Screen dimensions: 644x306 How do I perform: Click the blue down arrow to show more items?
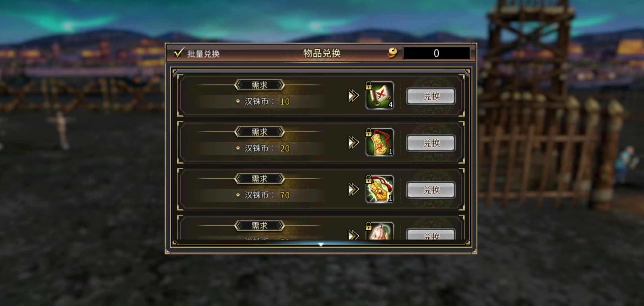click(x=321, y=244)
